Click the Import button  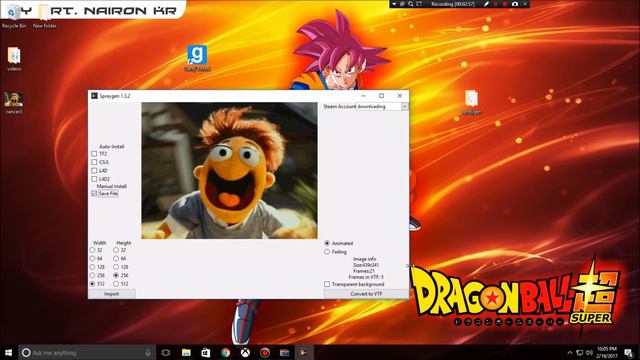click(x=111, y=294)
